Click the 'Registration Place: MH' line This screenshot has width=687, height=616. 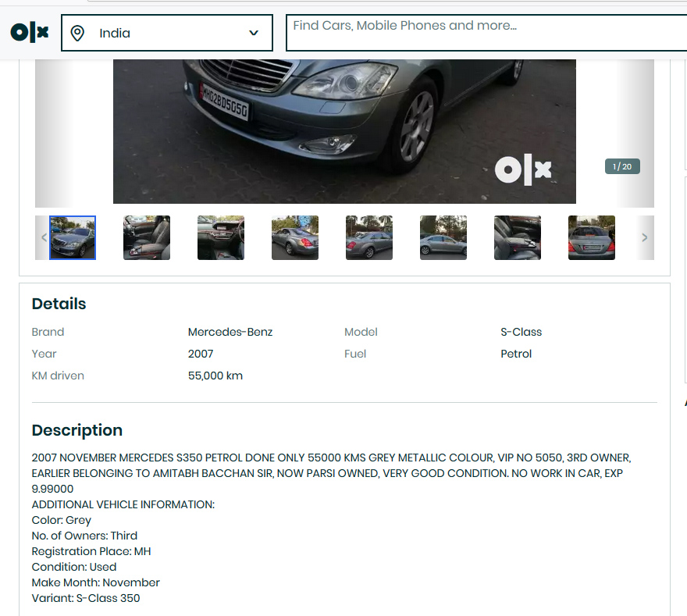coord(91,552)
